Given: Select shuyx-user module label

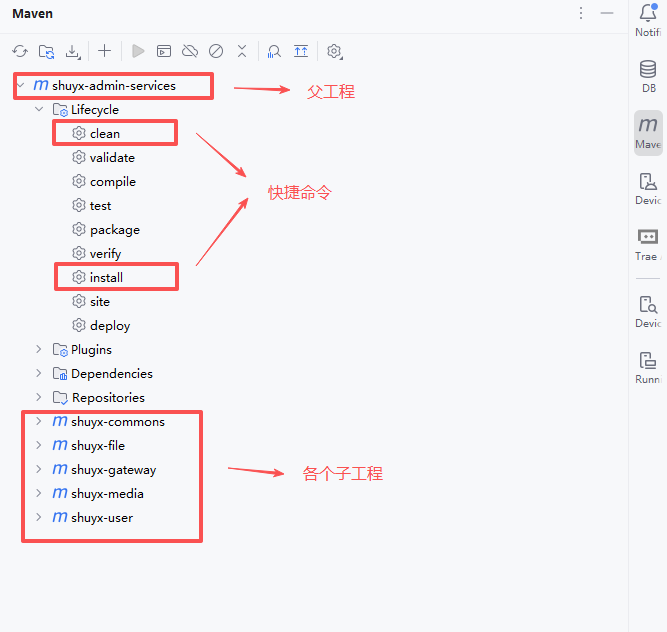Looking at the screenshot, I should coord(102,518).
